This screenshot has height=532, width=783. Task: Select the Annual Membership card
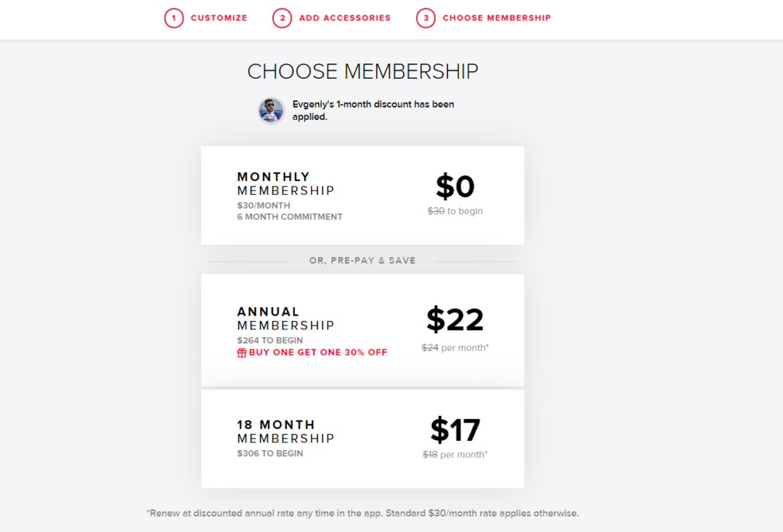click(362, 330)
